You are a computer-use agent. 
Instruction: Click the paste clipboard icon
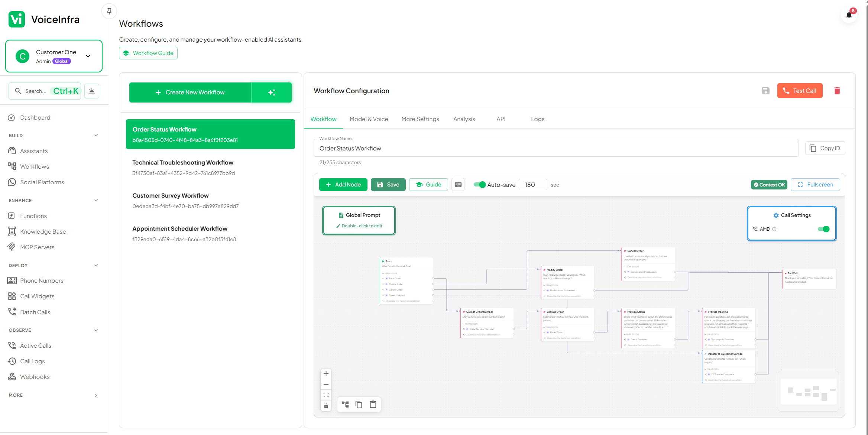[x=373, y=405]
